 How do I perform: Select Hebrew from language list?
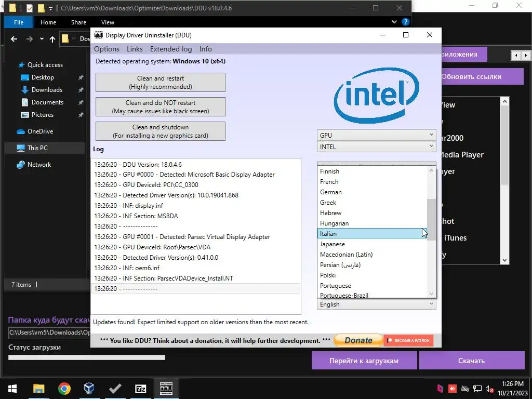coord(372,213)
